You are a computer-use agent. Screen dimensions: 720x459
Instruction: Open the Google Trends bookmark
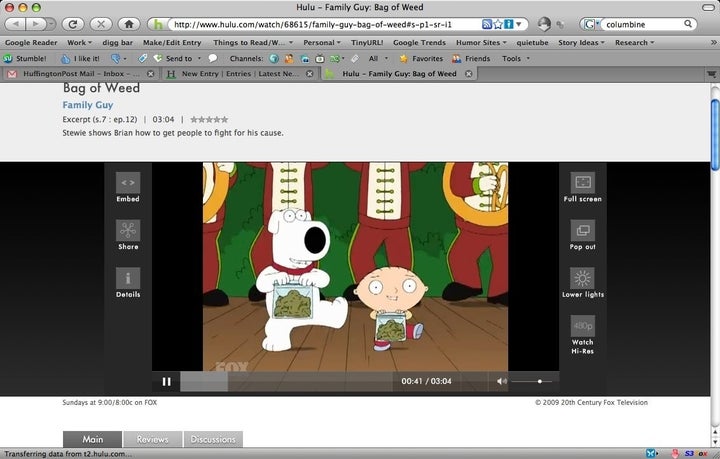(419, 43)
